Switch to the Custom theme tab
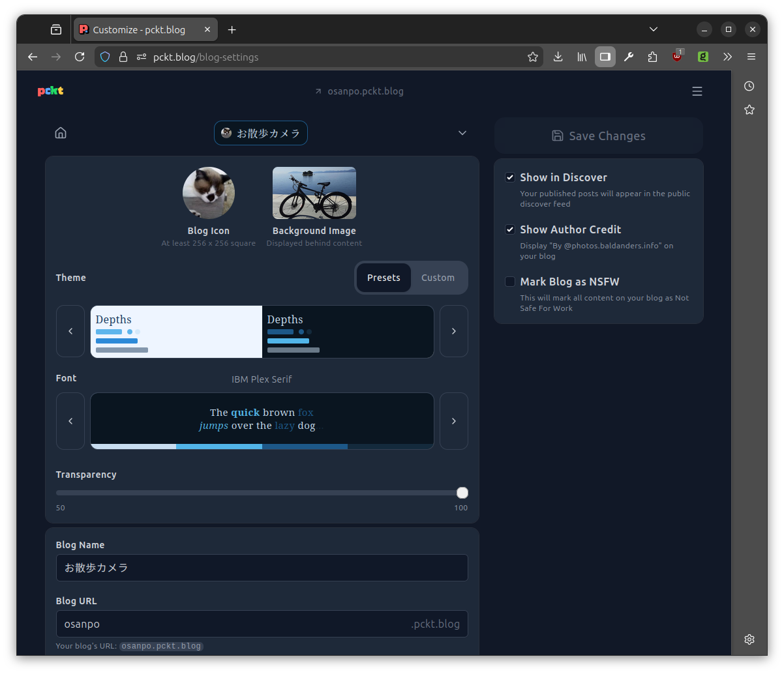784x674 pixels. tap(438, 278)
